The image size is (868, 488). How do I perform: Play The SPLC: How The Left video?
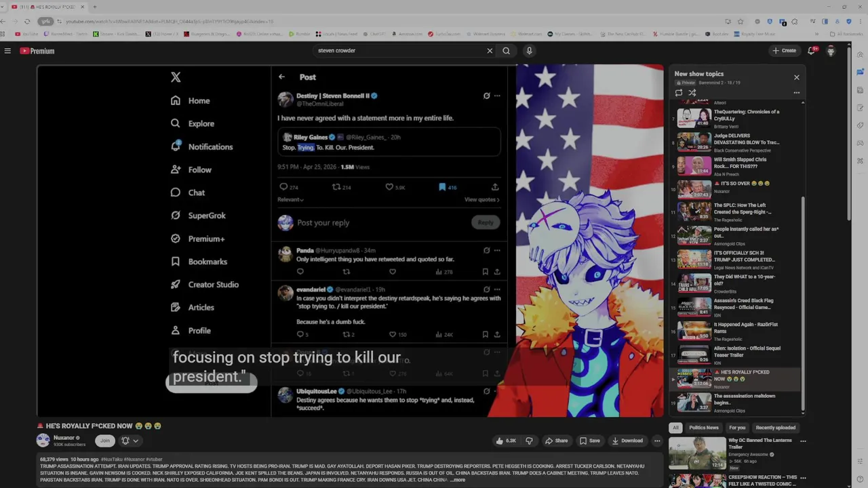(x=736, y=211)
